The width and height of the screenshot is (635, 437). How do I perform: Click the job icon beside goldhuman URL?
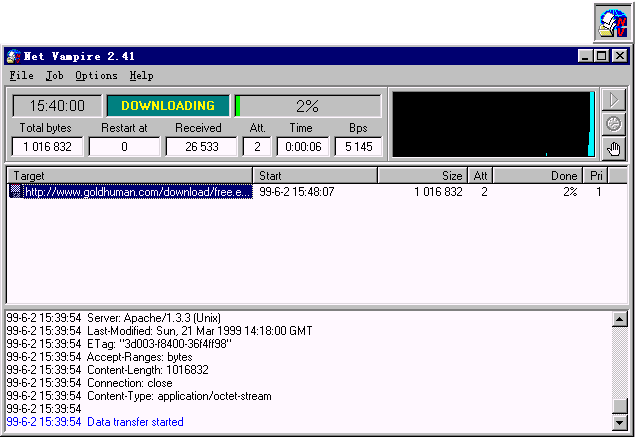[x=15, y=191]
